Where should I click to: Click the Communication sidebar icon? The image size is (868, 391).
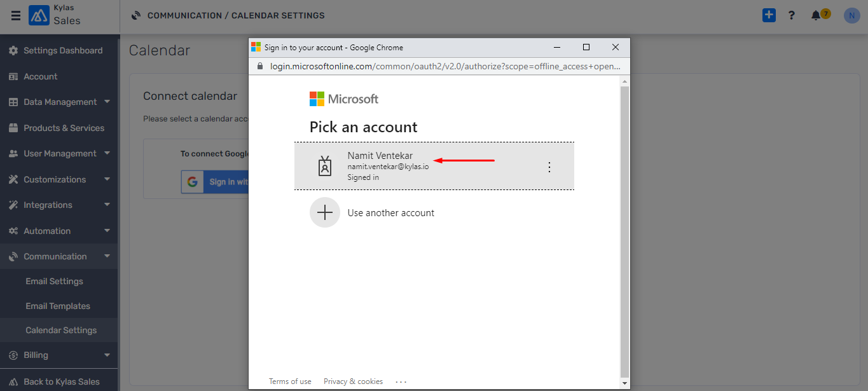13,256
